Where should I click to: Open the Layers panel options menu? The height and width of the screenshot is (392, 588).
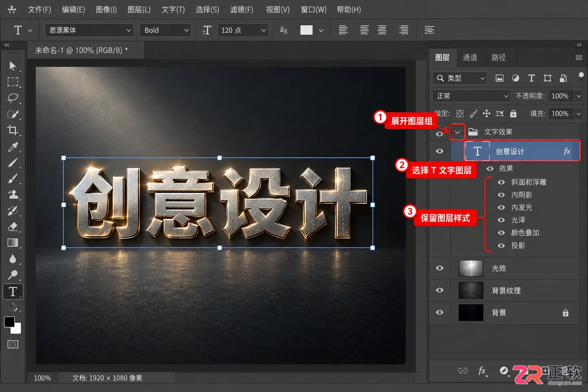pyautogui.click(x=579, y=58)
